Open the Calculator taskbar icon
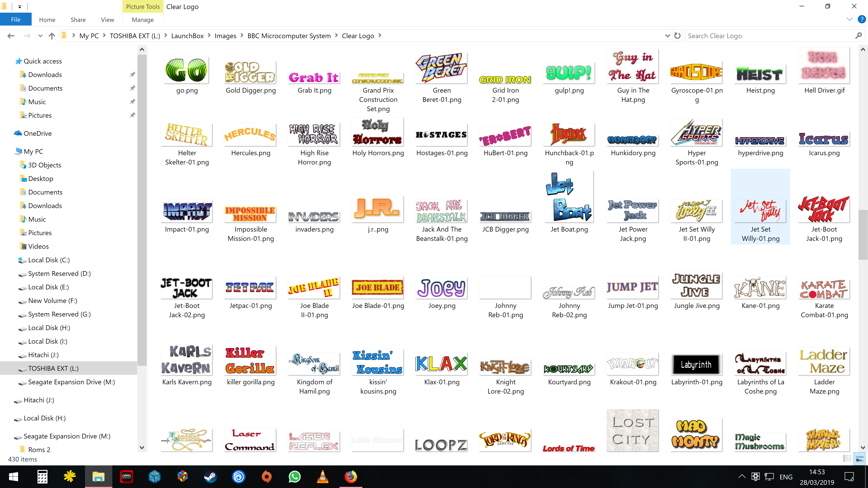Viewport: 868px width, 488px height. click(x=42, y=476)
